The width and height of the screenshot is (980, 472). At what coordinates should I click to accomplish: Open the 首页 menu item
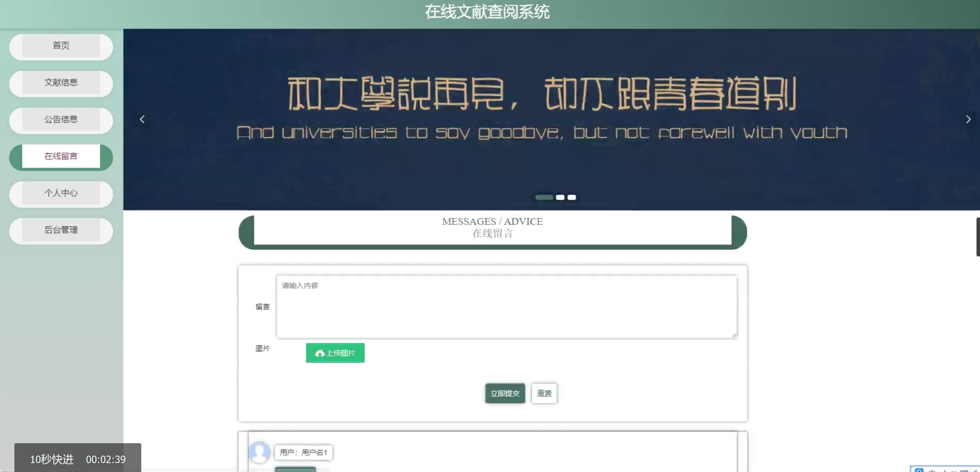[61, 46]
